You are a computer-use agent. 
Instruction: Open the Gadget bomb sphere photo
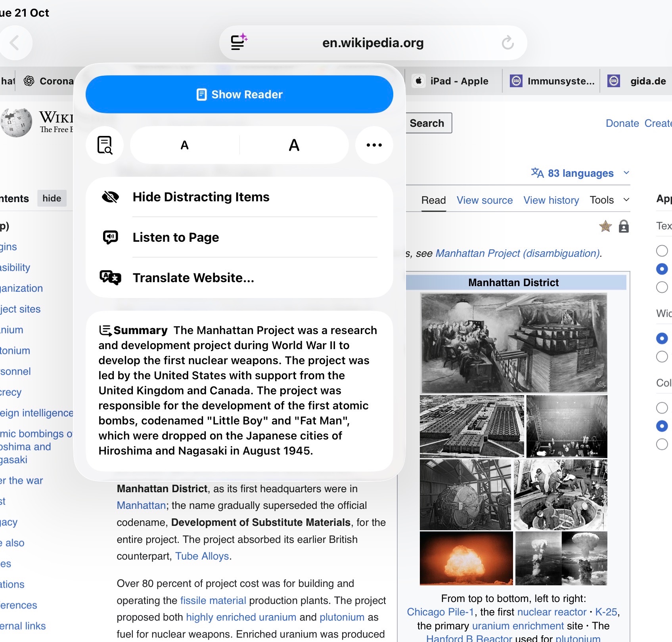click(x=465, y=495)
